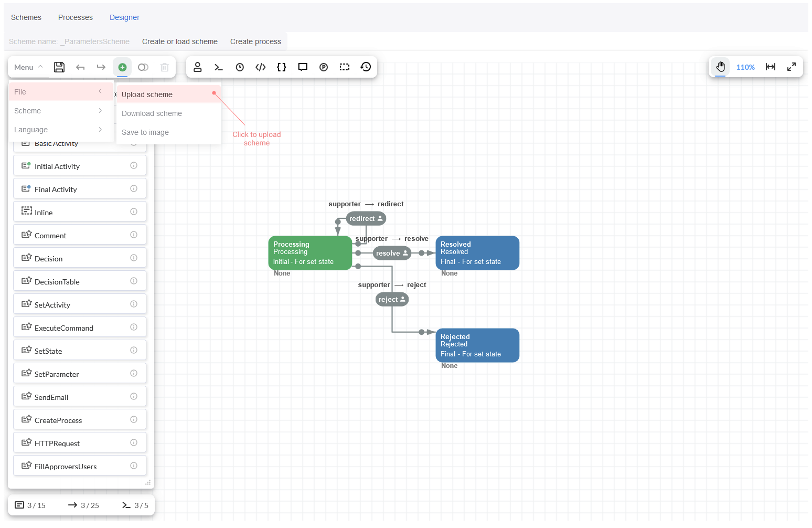This screenshot has width=812, height=528.
Task: Expand the Scheme submenu
Action: 61,111
